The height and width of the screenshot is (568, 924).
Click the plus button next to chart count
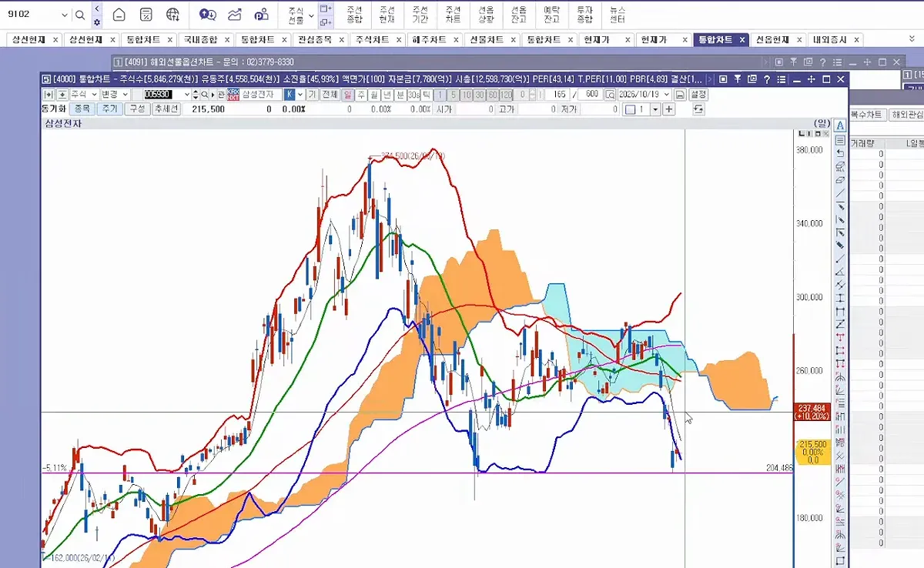pyautogui.click(x=669, y=109)
